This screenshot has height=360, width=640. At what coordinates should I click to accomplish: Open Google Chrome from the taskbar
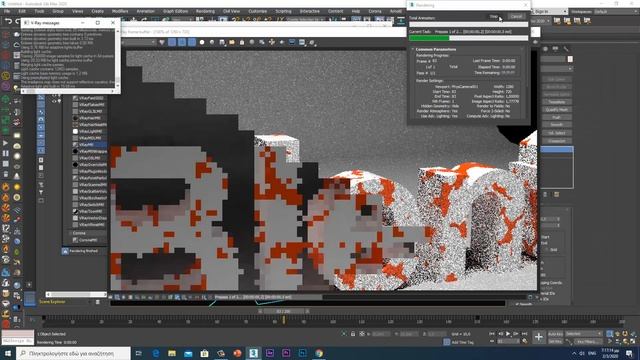(319, 353)
